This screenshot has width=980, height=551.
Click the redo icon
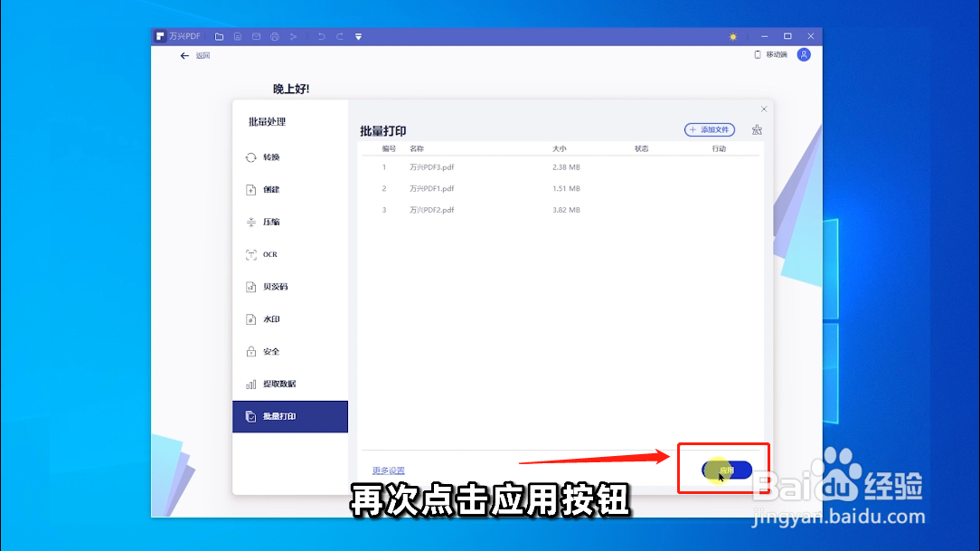[x=340, y=37]
